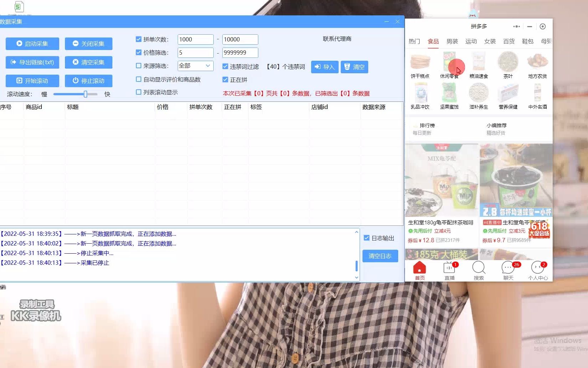This screenshot has width=588, height=368.
Task: Open 聊天 from the bottom navigation
Action: [x=508, y=268]
